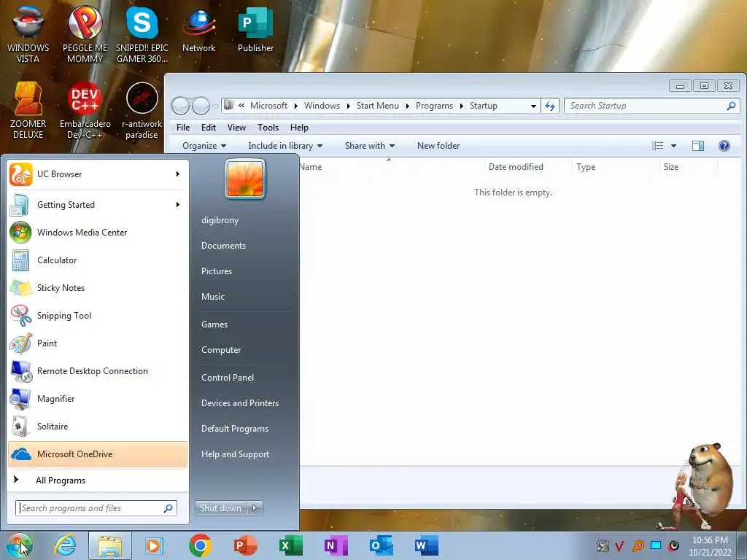This screenshot has width=747, height=560.
Task: Open address bar history dropdown
Action: tap(533, 106)
